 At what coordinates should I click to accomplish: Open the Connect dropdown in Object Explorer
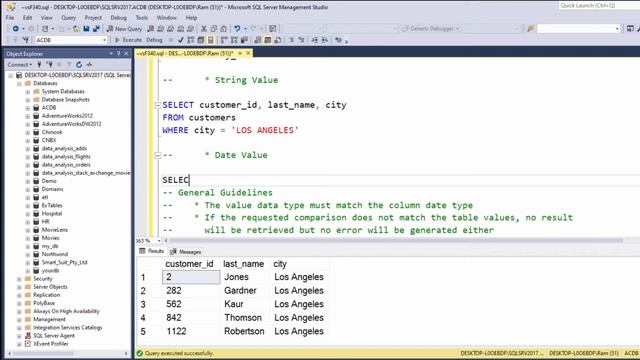[20, 64]
